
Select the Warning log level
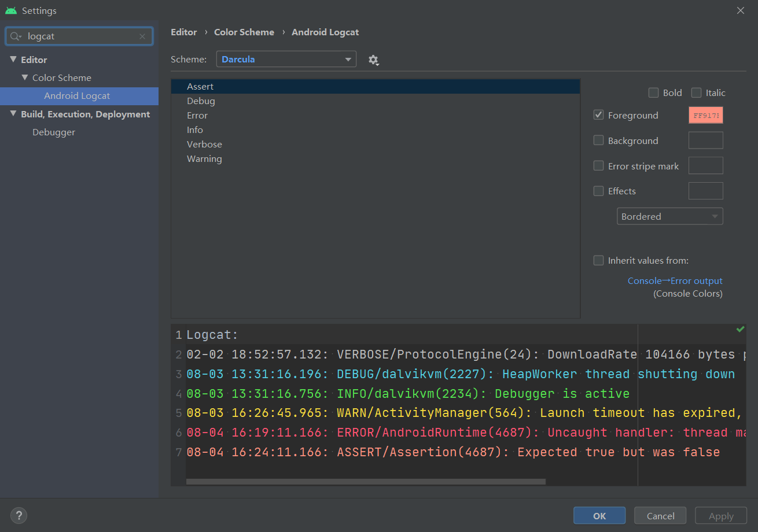376,159
